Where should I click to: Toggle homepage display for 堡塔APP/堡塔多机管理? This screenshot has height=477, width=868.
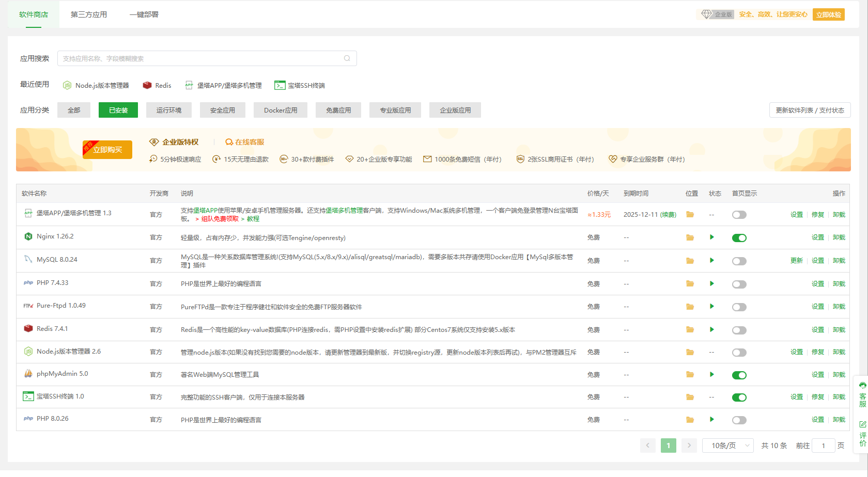click(x=739, y=215)
